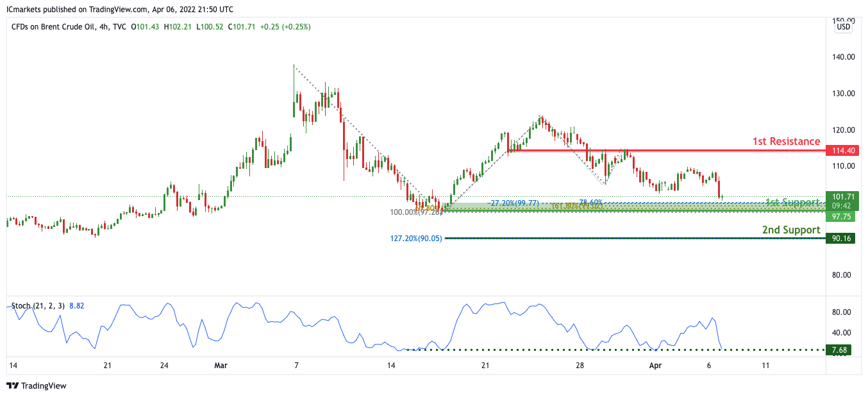The height and width of the screenshot is (397, 868).
Task: Click the 127.20%(90.05) Fibonacci label
Action: point(416,239)
